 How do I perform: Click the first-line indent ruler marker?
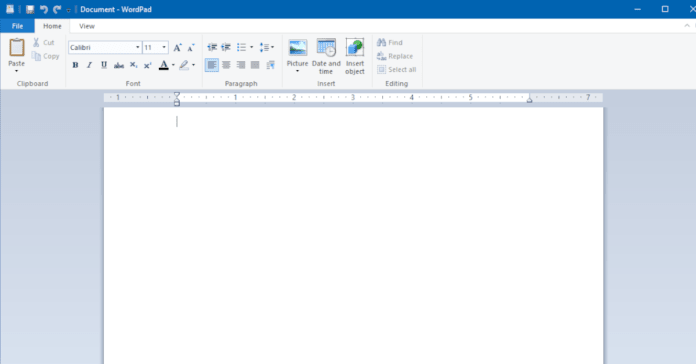click(177, 95)
